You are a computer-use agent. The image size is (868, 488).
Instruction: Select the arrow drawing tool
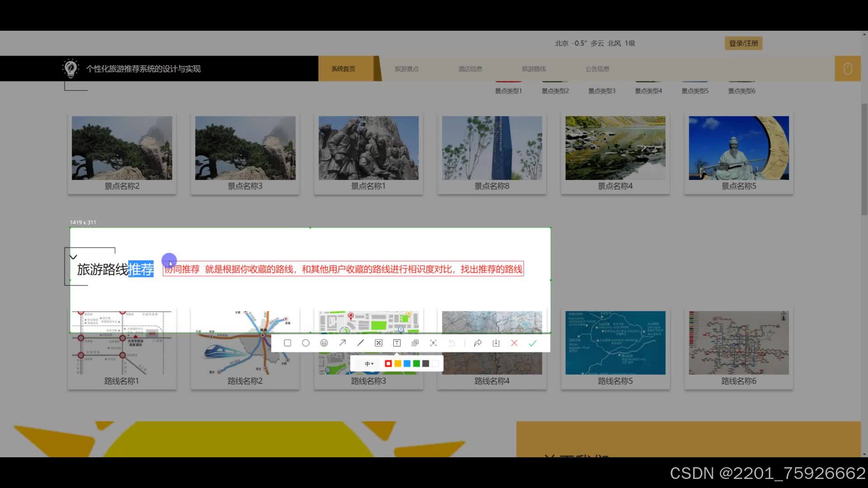(342, 343)
